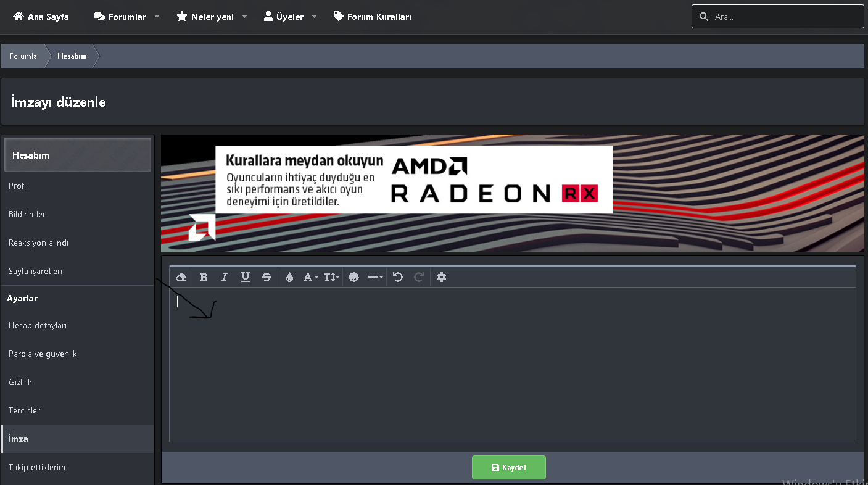Expand the more options ellipsis menu
The width and height of the screenshot is (868, 485).
pyautogui.click(x=376, y=277)
